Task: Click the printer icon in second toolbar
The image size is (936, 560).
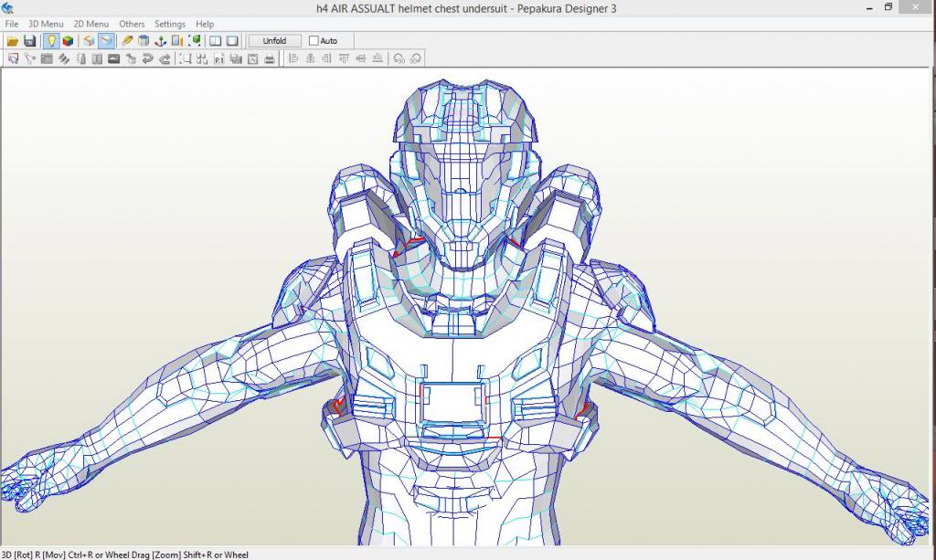Action: pos(270,58)
